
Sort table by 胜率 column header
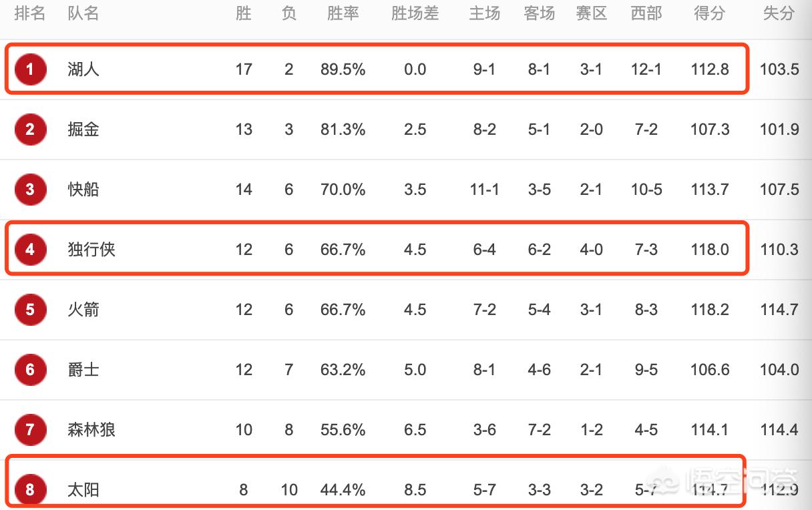343,13
